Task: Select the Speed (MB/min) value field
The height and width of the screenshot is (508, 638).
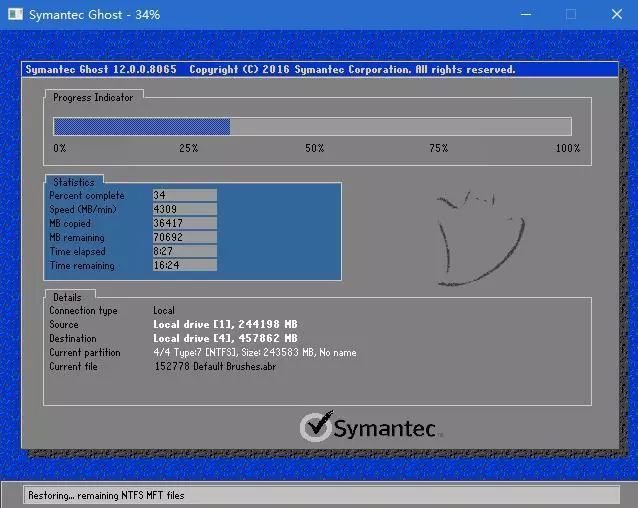Action: coord(184,210)
